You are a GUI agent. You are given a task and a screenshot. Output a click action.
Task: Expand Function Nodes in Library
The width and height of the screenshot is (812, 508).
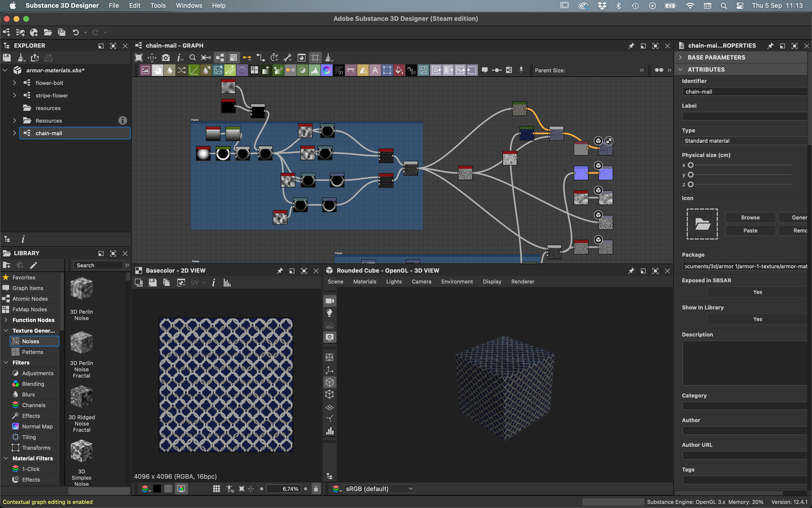[6, 320]
